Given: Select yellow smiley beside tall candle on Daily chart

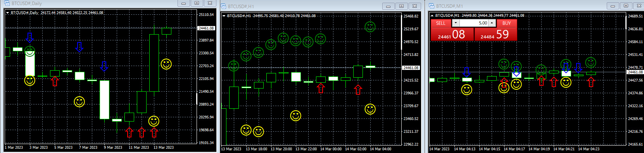Looking at the screenshot, I should tap(166, 64).
